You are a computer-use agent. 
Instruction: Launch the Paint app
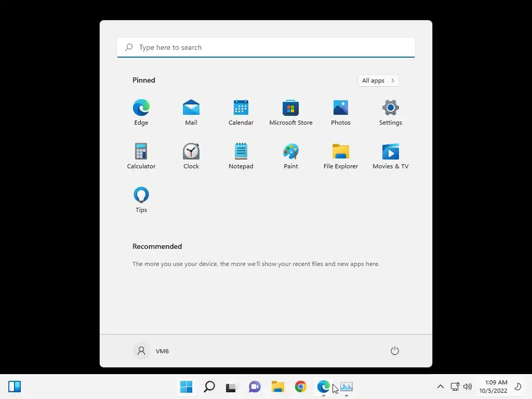pyautogui.click(x=291, y=156)
